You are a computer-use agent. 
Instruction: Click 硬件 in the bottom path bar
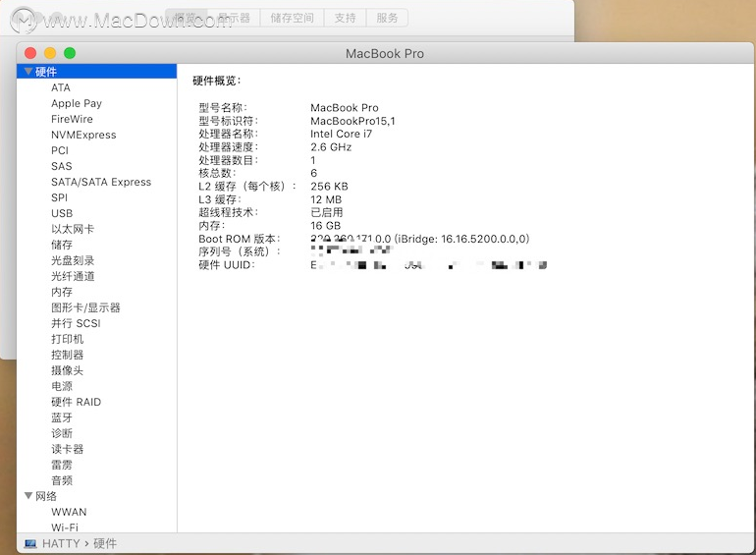pyautogui.click(x=105, y=544)
